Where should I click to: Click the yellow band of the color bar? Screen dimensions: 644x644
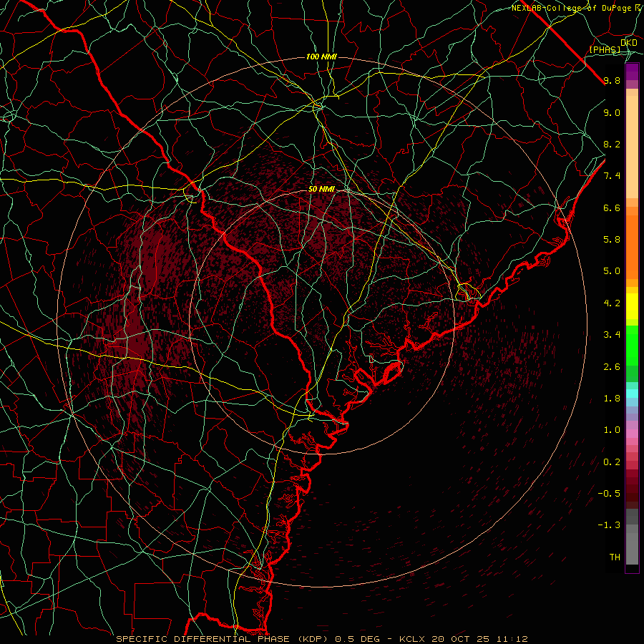coord(632,306)
